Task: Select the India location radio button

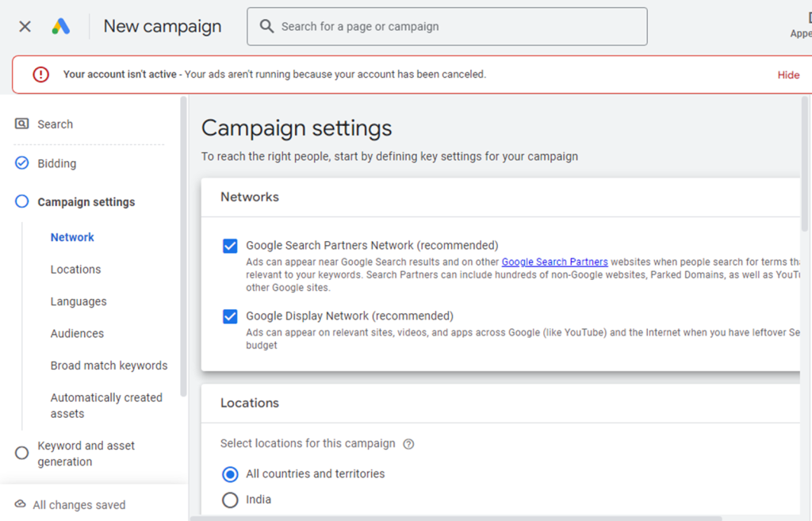Action: pos(230,500)
